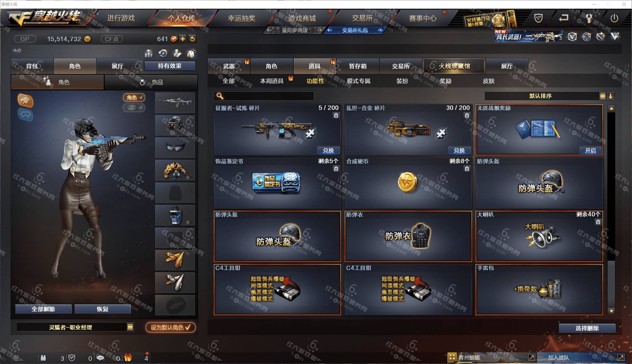This screenshot has width=632, height=364.
Task: Toggle the hidden-eye visibility option under 角色
Action: pyautogui.click(x=134, y=108)
